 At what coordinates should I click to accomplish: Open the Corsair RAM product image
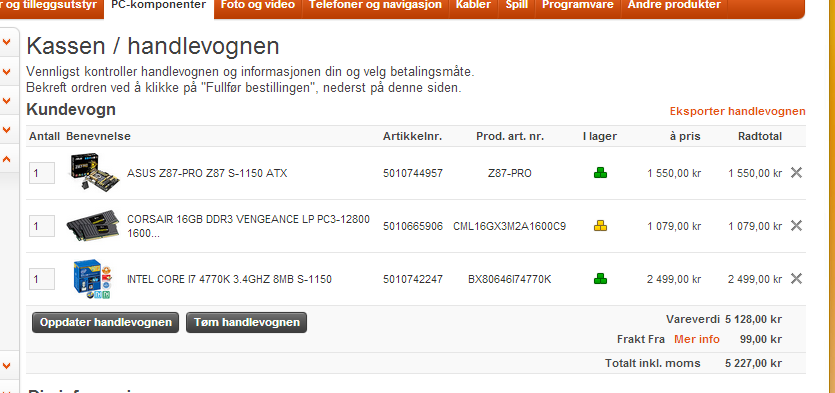coord(92,226)
